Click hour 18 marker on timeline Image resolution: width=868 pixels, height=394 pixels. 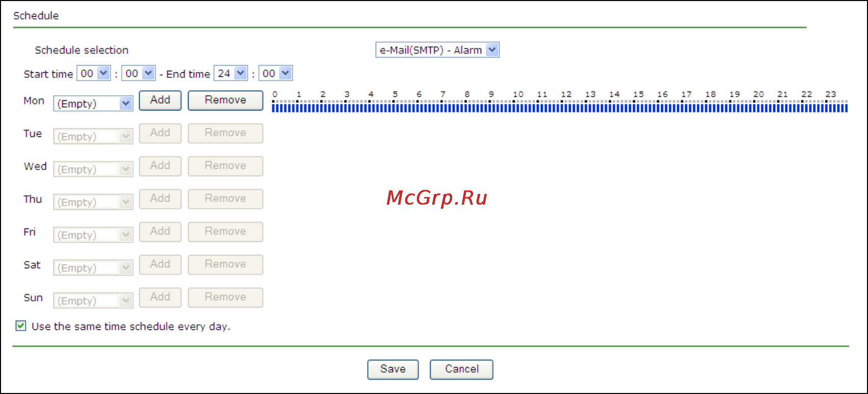point(711,94)
